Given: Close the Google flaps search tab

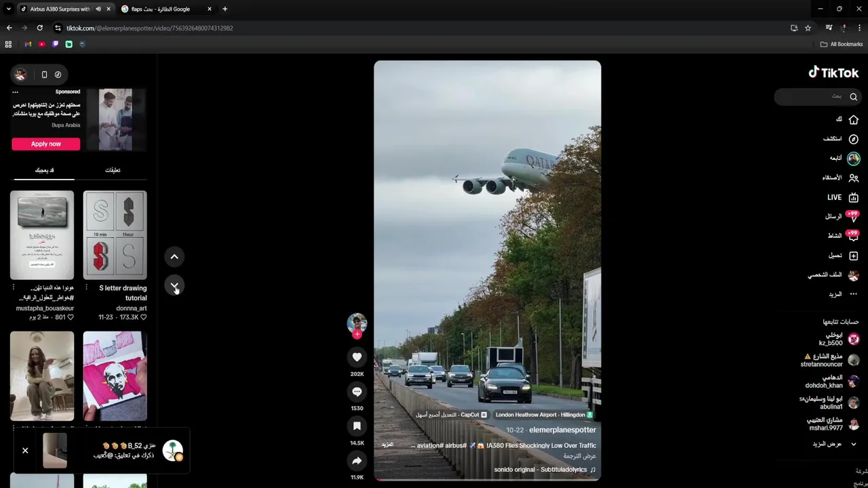Looking at the screenshot, I should pyautogui.click(x=210, y=9).
